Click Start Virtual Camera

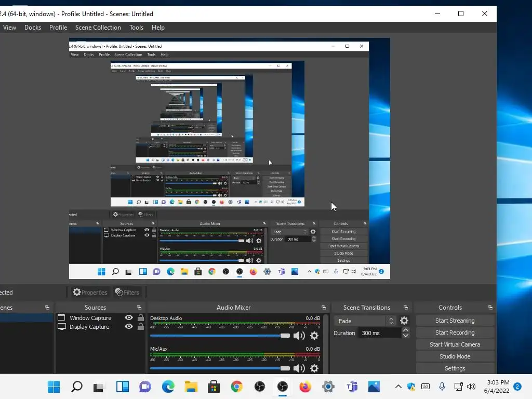pos(455,344)
